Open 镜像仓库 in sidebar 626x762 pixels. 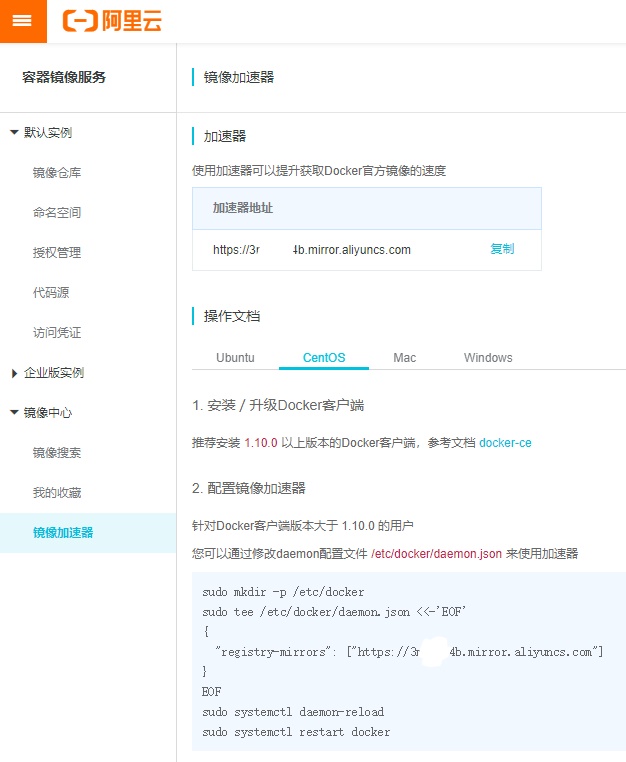[57, 173]
